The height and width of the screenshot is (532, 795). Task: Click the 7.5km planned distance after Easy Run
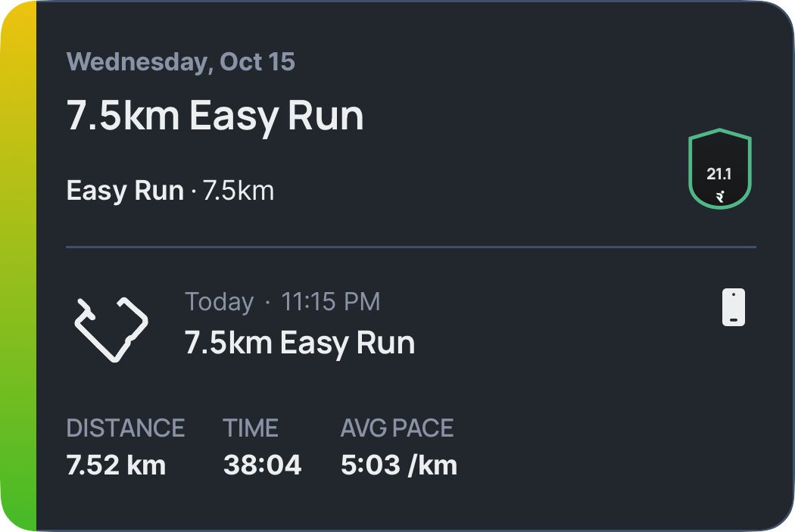tap(238, 191)
